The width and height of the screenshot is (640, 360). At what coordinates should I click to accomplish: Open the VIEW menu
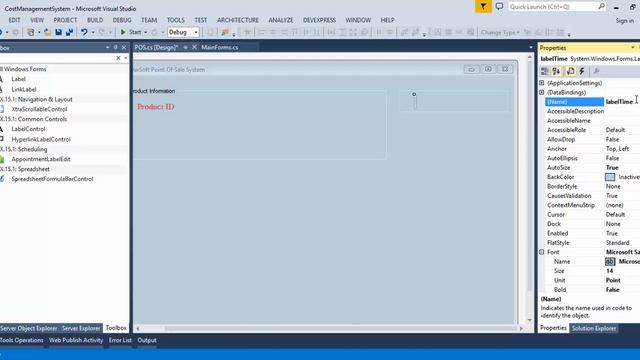[x=37, y=20]
